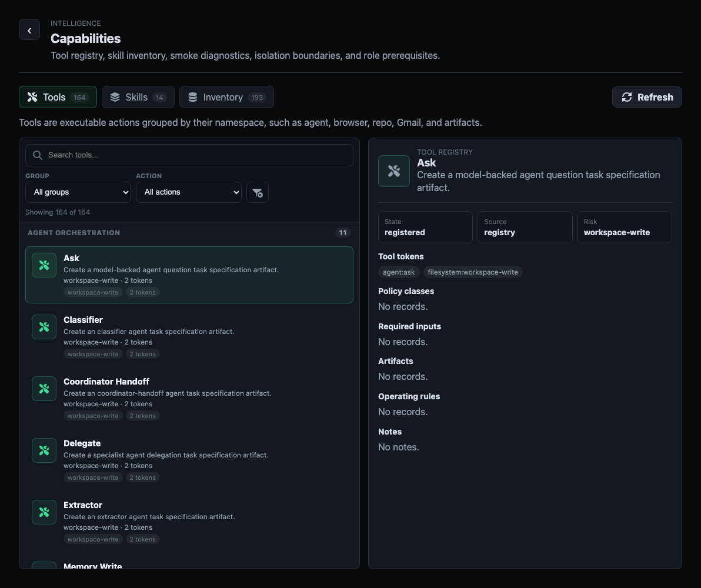Click the Required inputs heading

(409, 326)
